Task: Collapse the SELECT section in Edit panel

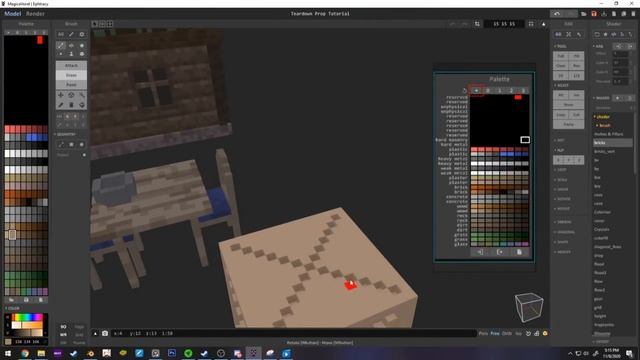Action: point(562,85)
